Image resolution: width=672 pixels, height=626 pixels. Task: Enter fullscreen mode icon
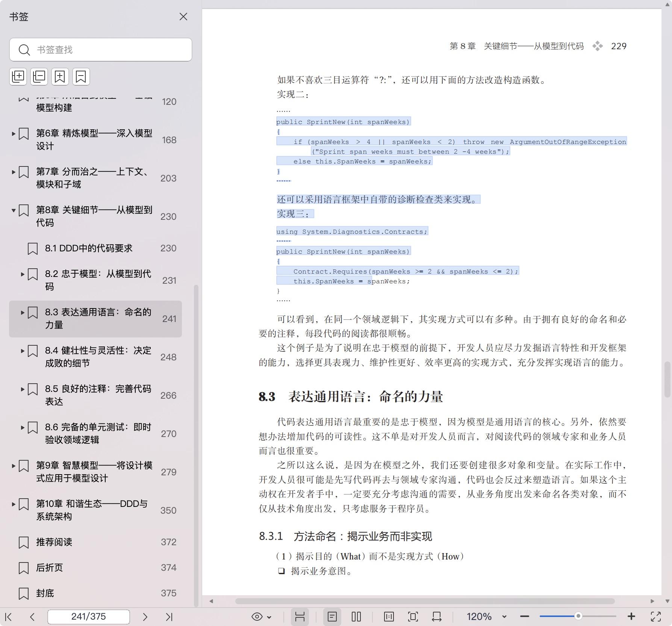coord(656,617)
